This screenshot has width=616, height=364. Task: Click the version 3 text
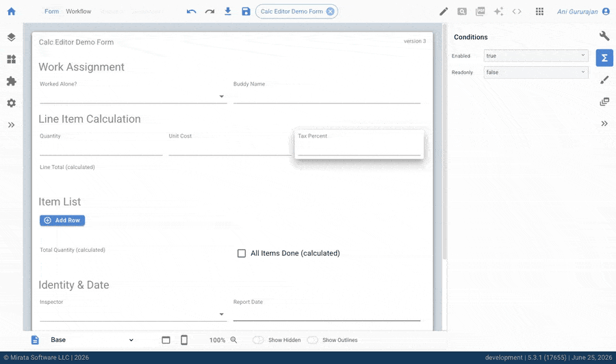pyautogui.click(x=415, y=41)
